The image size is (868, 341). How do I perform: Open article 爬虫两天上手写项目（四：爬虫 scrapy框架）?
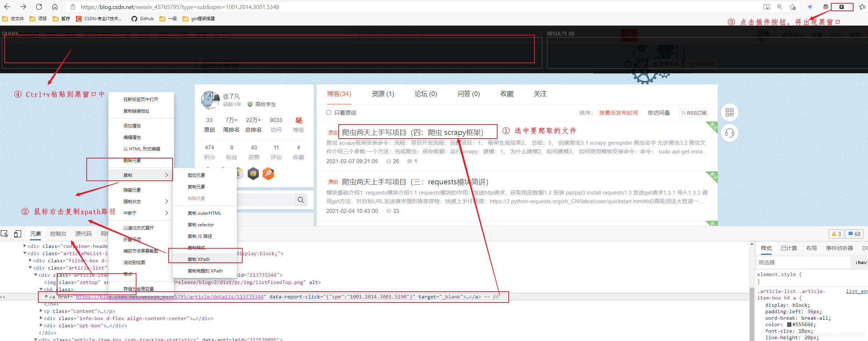pos(412,132)
